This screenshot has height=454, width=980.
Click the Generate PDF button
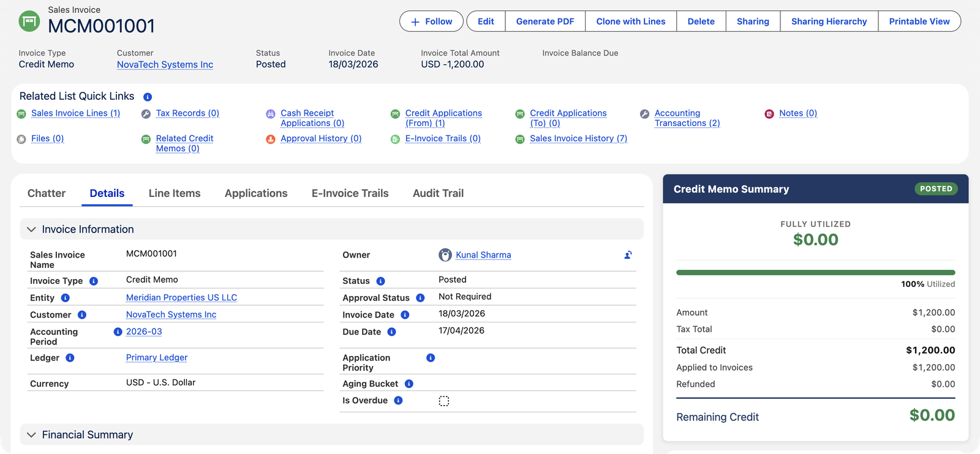(545, 21)
